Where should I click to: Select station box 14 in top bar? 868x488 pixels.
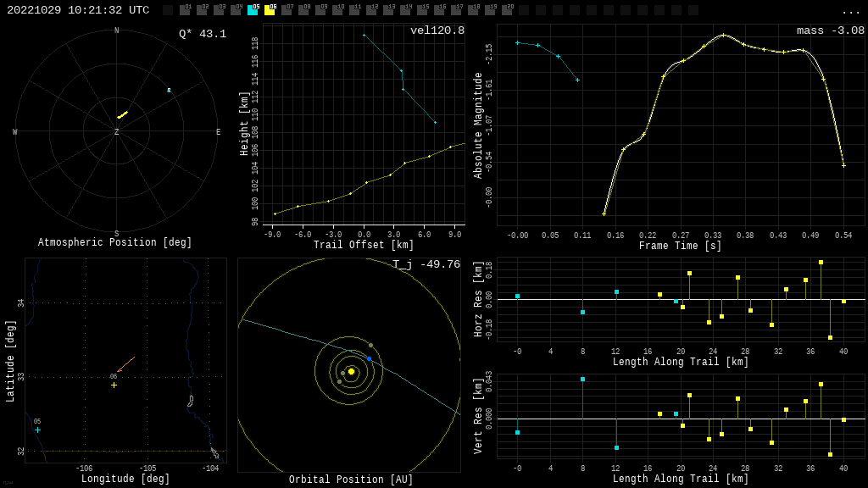(405, 9)
